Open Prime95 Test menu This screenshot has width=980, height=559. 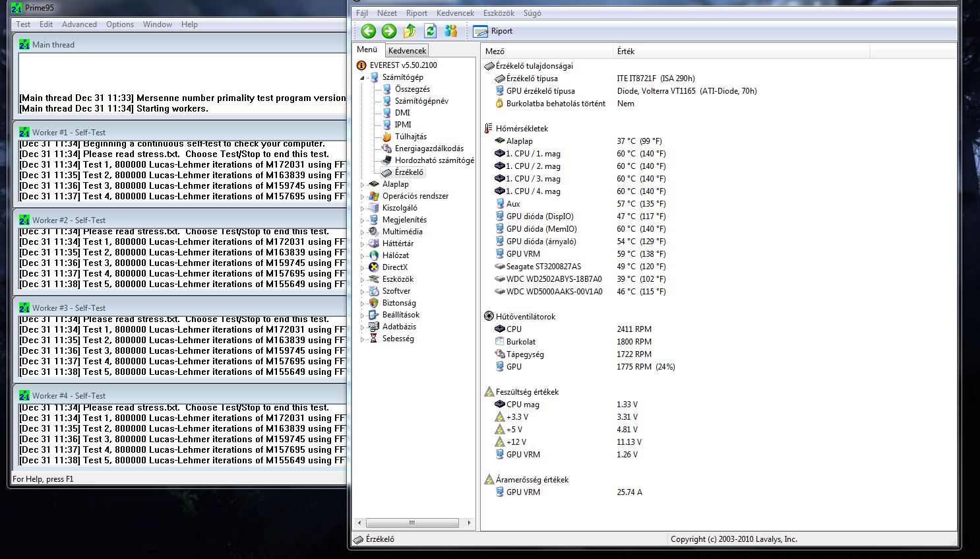click(x=23, y=24)
